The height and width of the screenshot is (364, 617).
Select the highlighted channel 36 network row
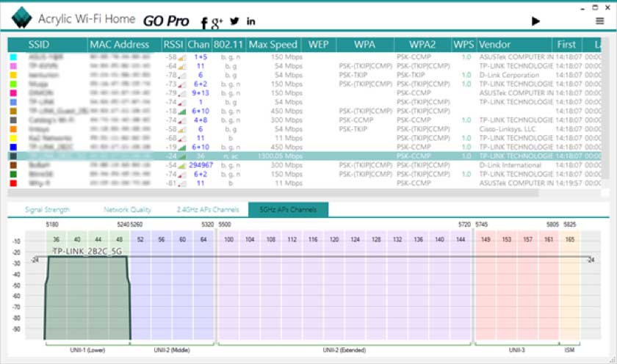294,156
